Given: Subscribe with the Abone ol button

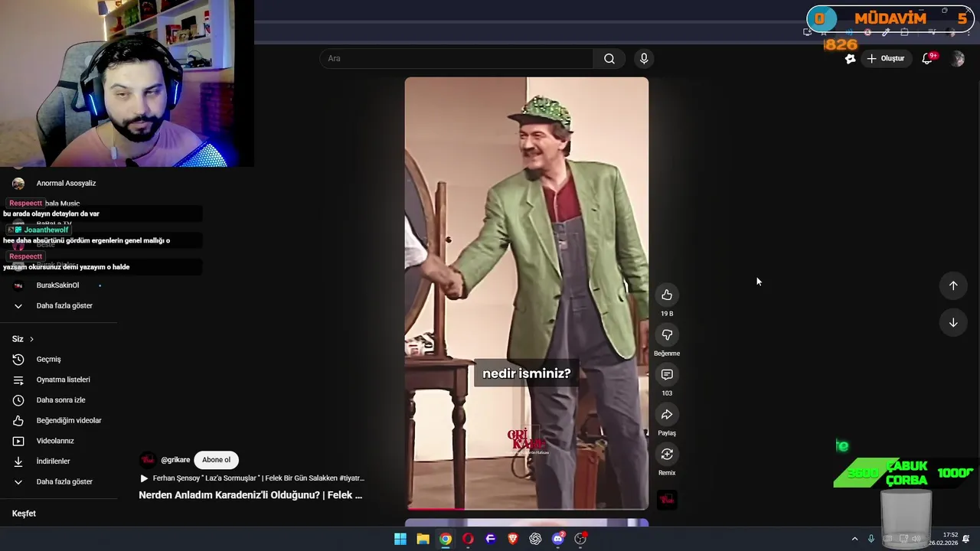Looking at the screenshot, I should tap(216, 460).
